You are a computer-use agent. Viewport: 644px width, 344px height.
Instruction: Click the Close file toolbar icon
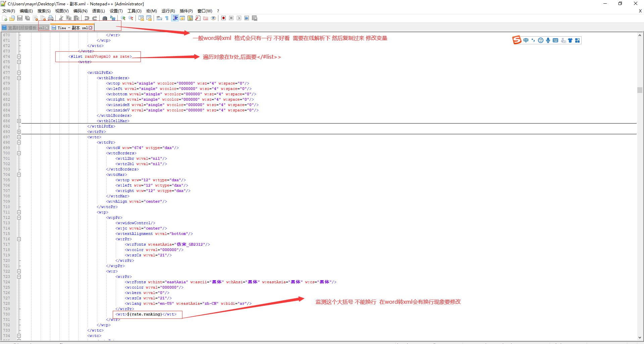coord(35,18)
